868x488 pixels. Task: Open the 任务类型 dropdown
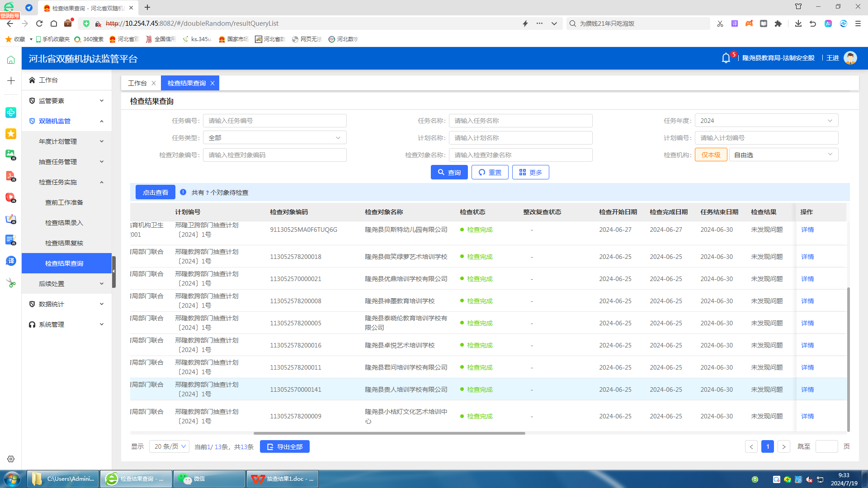pos(274,138)
